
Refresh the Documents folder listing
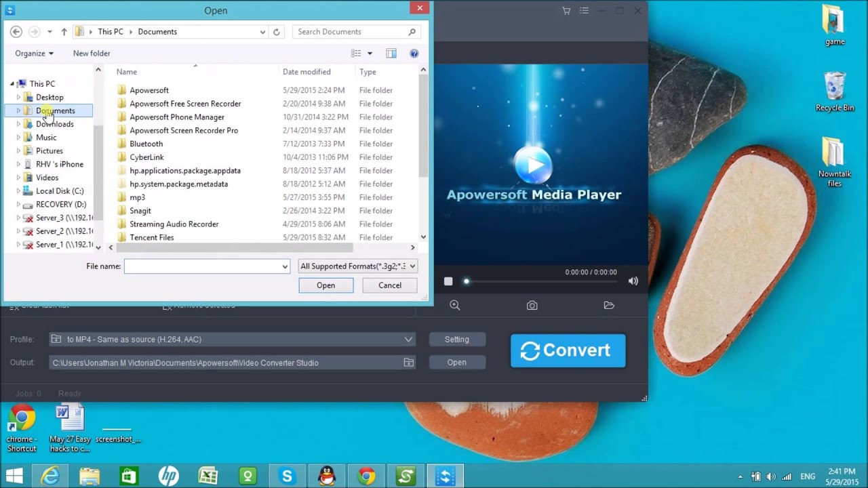coord(276,32)
